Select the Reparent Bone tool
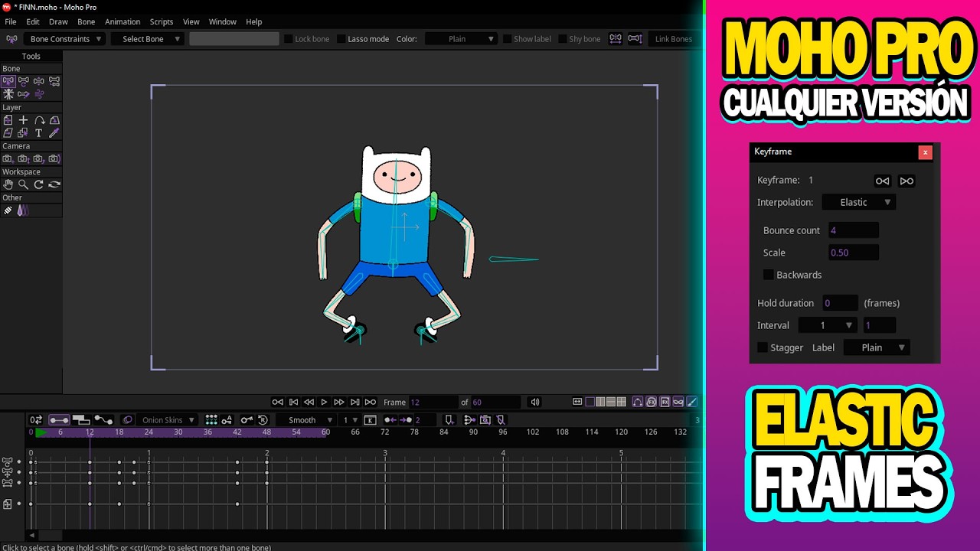The width and height of the screenshot is (980, 551). pyautogui.click(x=54, y=80)
